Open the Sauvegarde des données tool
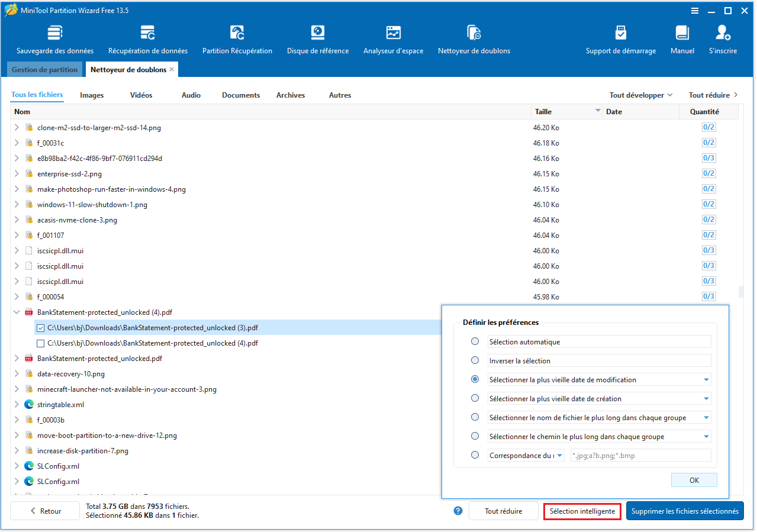Screen dimensions: 757x532 click(55, 38)
